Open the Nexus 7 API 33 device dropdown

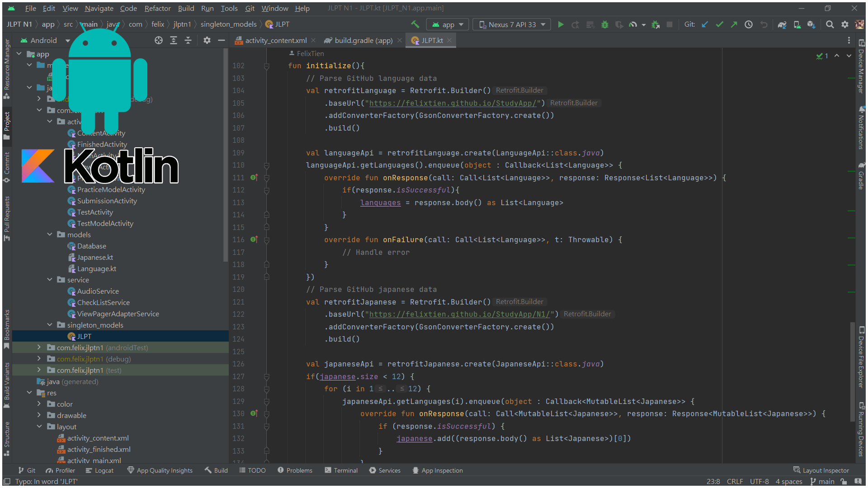tap(512, 24)
